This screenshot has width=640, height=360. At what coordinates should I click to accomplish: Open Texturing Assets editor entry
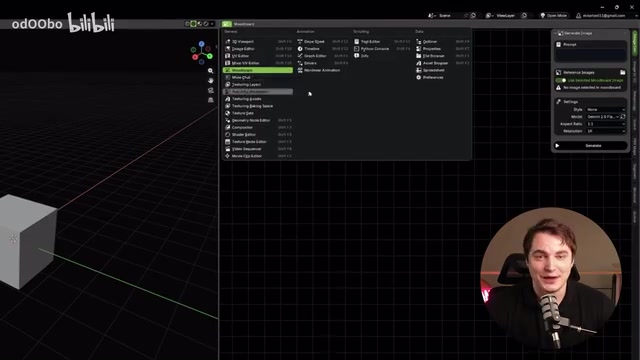coord(258,99)
